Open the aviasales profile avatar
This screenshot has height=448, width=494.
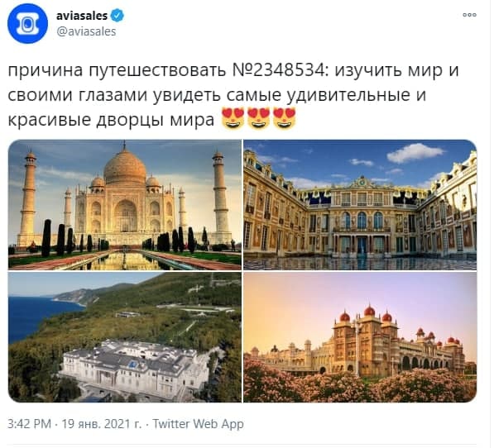27,24
